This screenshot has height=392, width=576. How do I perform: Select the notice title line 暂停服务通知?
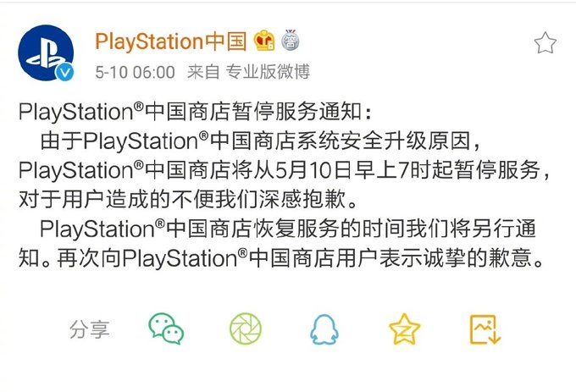coord(195,111)
